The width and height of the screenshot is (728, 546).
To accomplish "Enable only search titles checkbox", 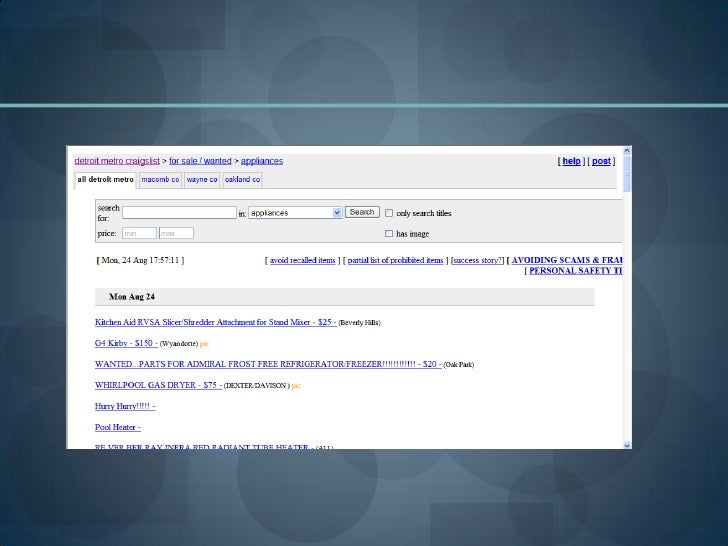I will (389, 213).
